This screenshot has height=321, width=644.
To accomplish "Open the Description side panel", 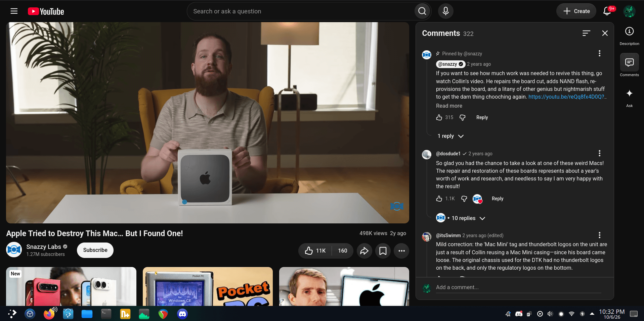I will 629,36.
